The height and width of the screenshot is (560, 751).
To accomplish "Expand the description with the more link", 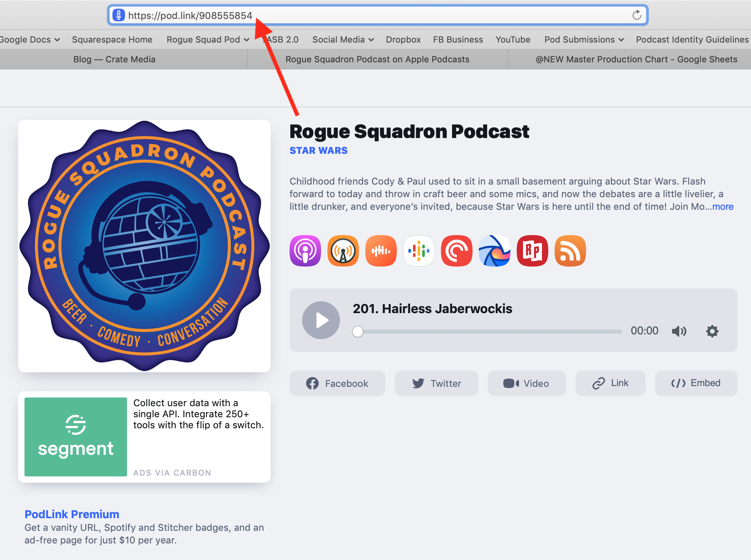I will (723, 207).
